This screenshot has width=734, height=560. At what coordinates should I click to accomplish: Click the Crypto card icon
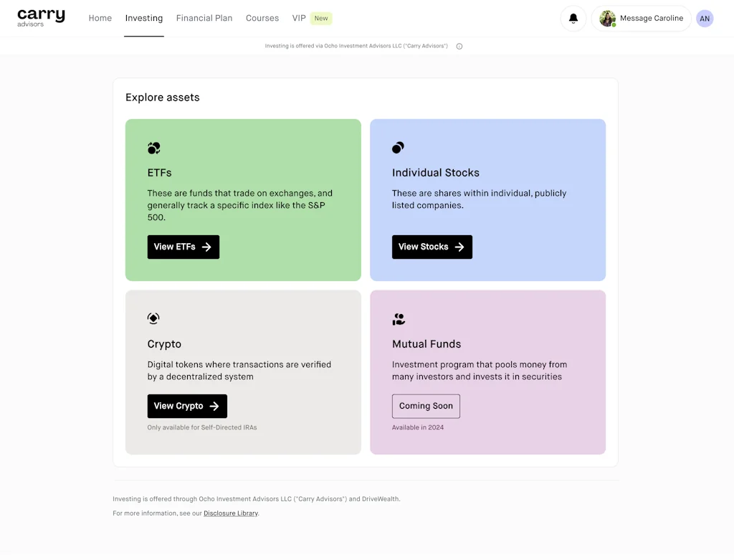click(153, 318)
